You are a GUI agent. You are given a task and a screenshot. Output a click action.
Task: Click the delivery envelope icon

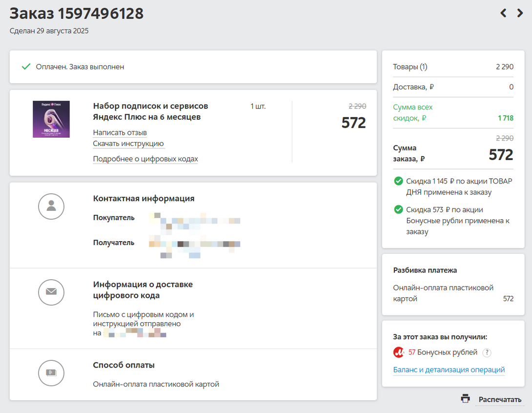pos(51,292)
